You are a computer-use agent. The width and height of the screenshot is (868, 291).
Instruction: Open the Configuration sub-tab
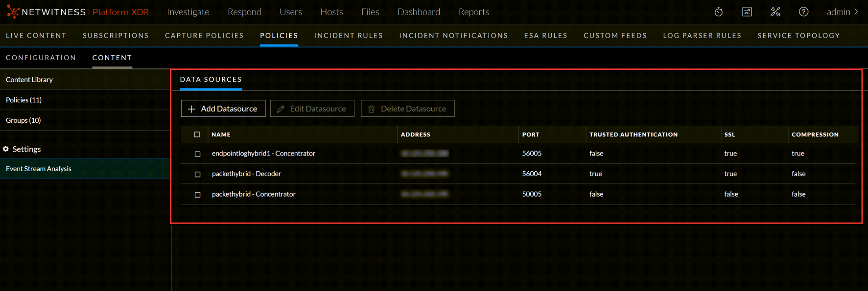tap(41, 58)
